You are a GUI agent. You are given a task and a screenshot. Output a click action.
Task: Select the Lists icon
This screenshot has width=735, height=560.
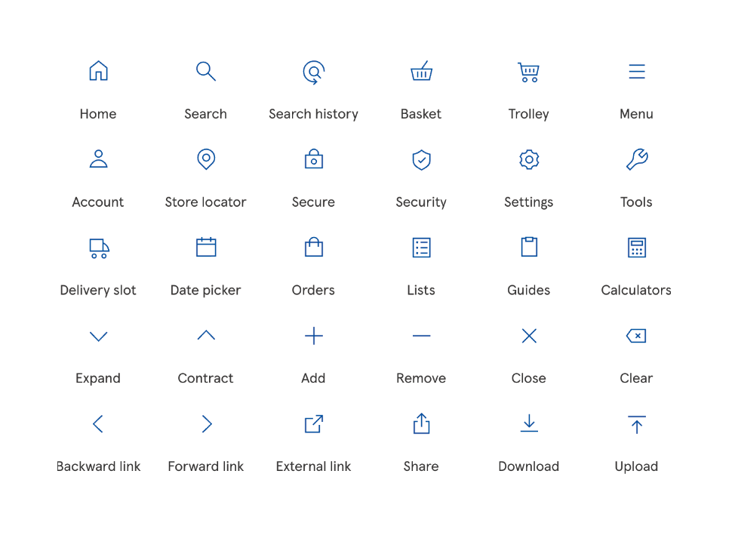tap(421, 248)
